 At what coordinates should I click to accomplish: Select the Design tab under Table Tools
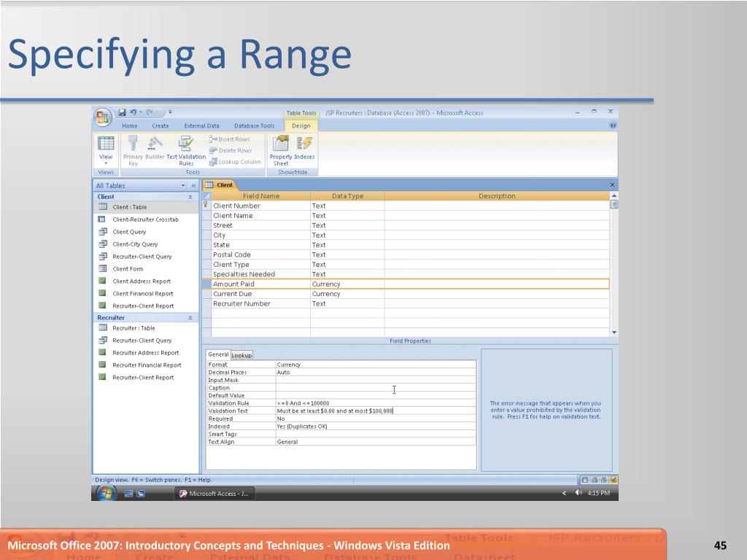coord(301,125)
